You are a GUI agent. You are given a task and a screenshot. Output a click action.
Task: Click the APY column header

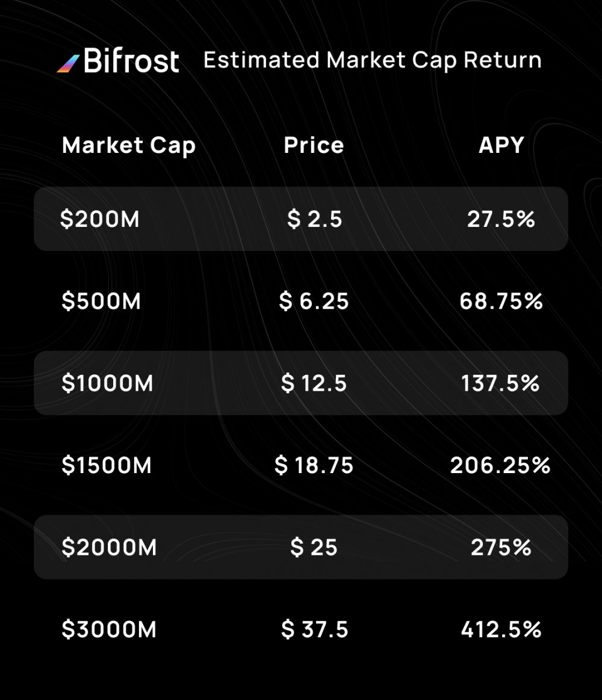click(501, 145)
